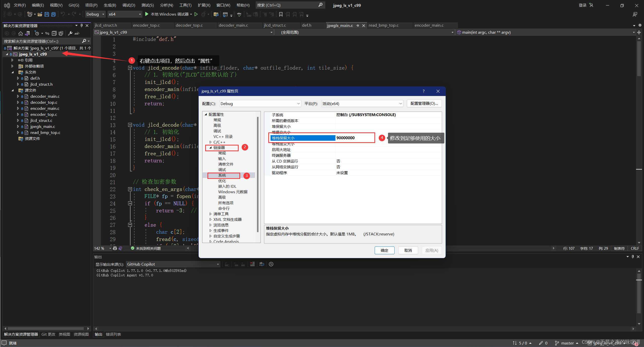The height and width of the screenshot is (347, 644).
Task: Switch to read_bmp_top.c tab
Action: 383,25
